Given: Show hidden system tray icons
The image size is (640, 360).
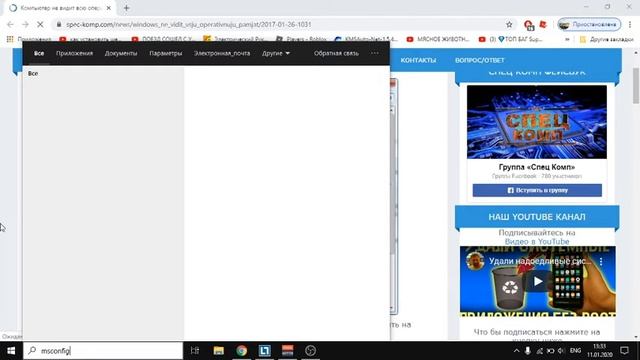Looking at the screenshot, I should click(516, 351).
